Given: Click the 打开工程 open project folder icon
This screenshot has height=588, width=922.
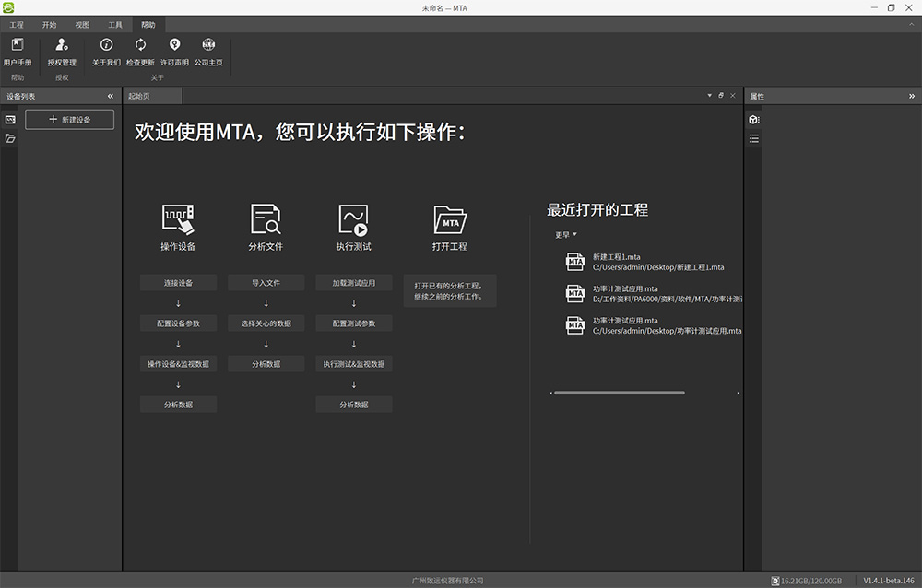Looking at the screenshot, I should tap(450, 219).
